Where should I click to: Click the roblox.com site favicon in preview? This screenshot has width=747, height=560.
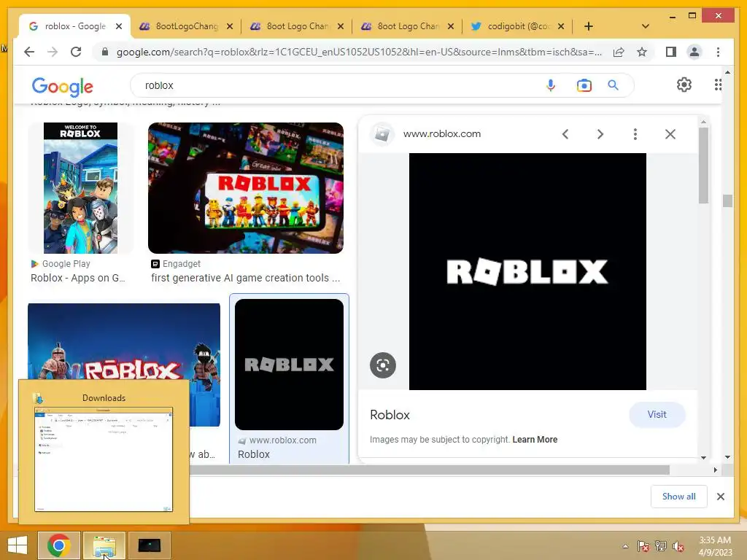[382, 134]
